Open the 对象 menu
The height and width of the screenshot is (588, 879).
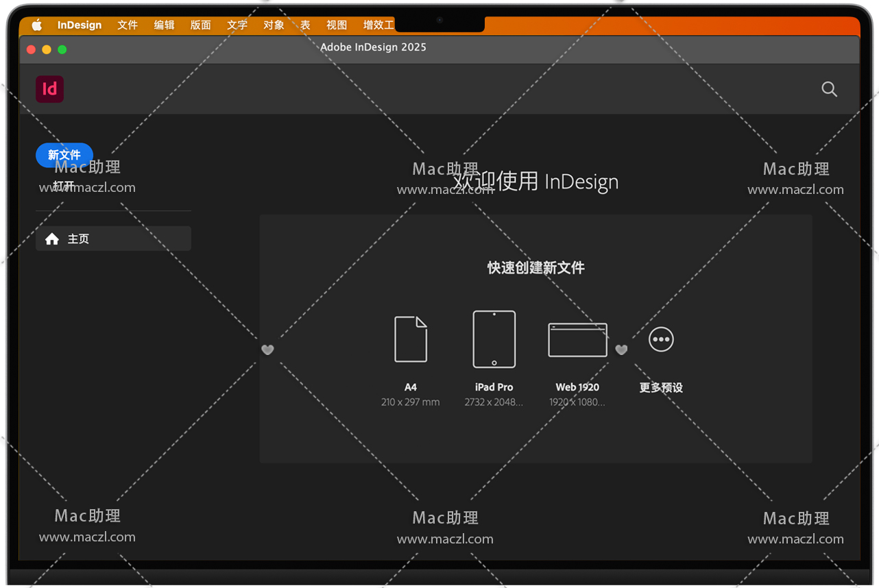pyautogui.click(x=274, y=25)
